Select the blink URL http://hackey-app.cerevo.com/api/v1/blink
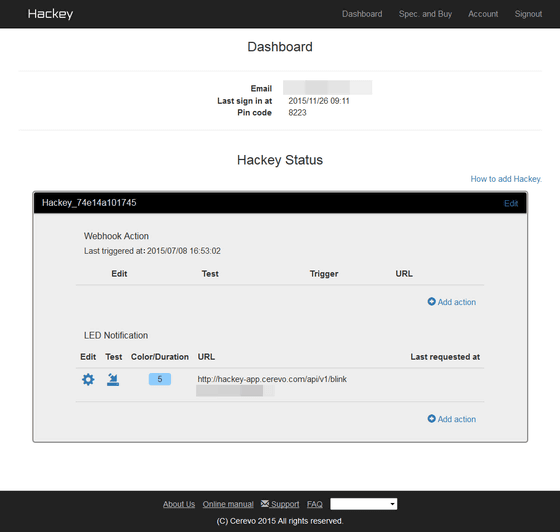 pyautogui.click(x=272, y=379)
